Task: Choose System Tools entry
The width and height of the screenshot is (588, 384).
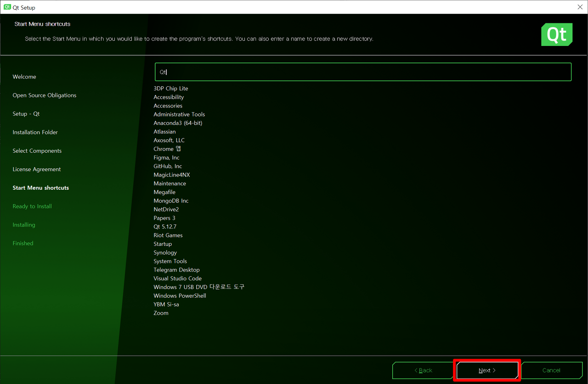Action: pos(170,262)
